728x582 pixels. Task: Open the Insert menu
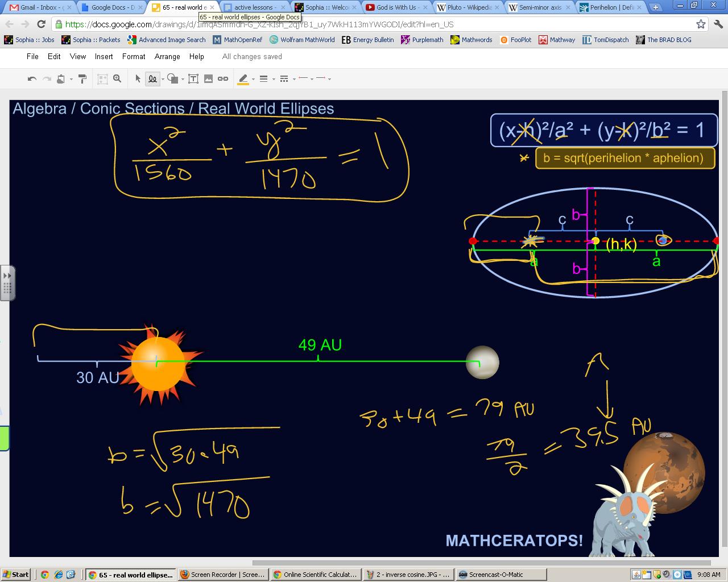click(x=104, y=56)
